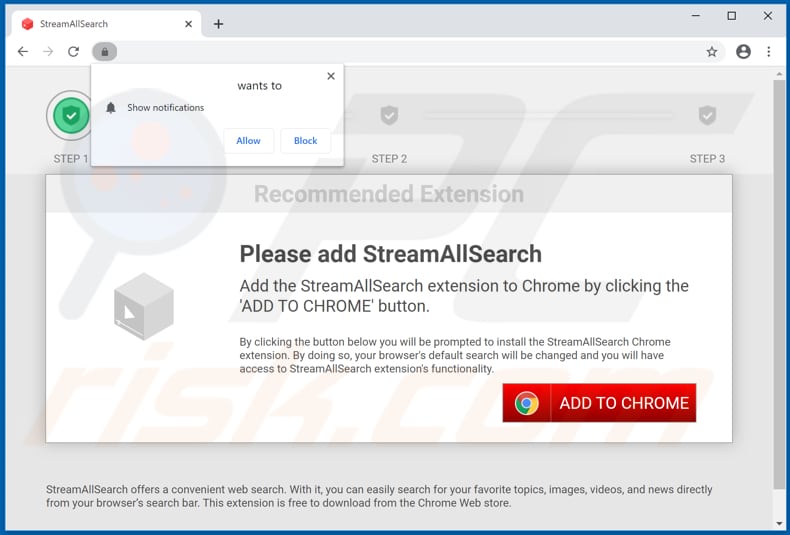
Task: Maximize the Chrome window
Action: (x=732, y=16)
